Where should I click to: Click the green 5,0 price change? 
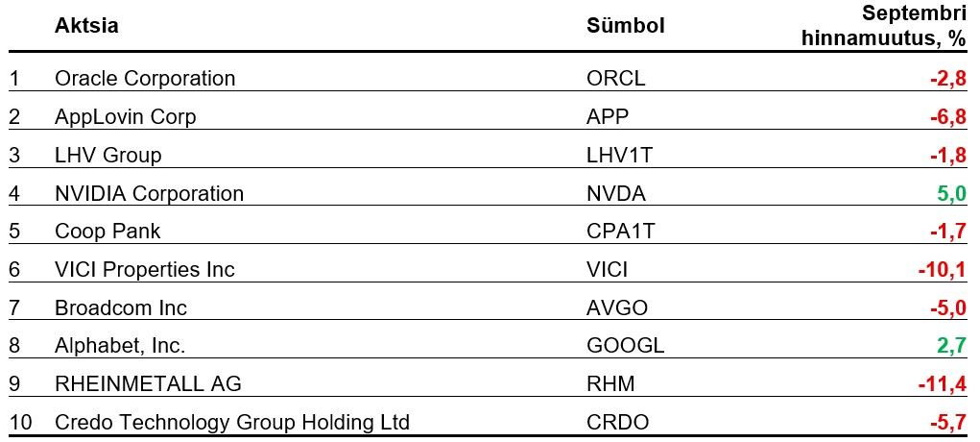(x=951, y=193)
